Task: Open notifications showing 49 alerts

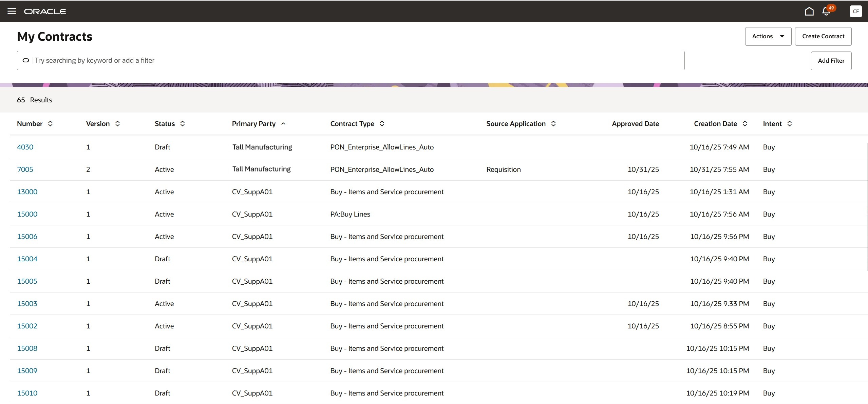Action: (x=826, y=11)
